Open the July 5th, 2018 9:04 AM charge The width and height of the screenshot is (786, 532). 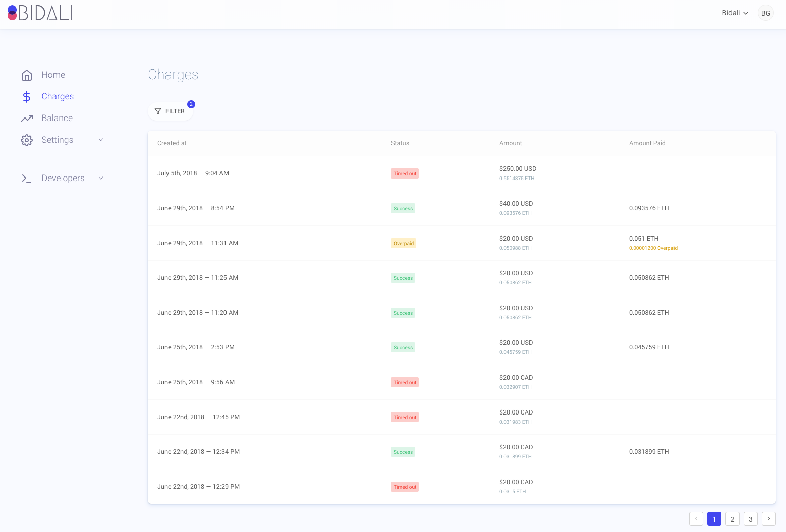click(x=462, y=173)
